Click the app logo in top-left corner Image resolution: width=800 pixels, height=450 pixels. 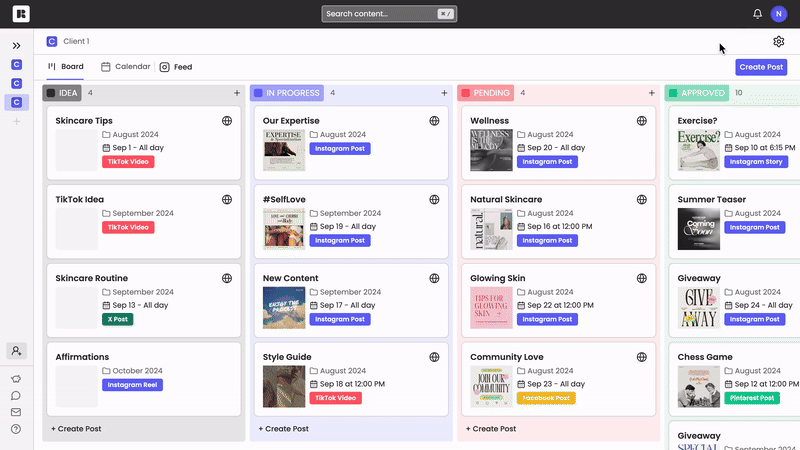[21, 14]
